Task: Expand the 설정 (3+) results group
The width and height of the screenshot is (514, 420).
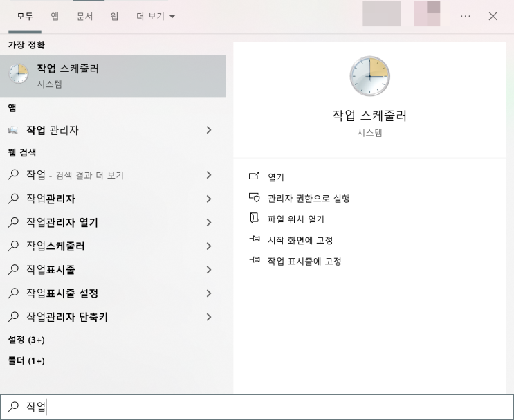Action: 26,340
